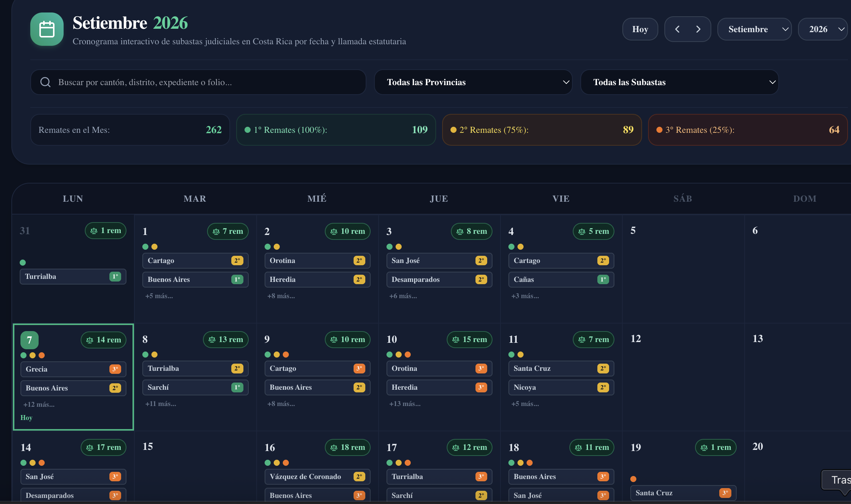Open Nicoya auction on day 11
This screenshot has height=504, width=851.
click(x=561, y=387)
